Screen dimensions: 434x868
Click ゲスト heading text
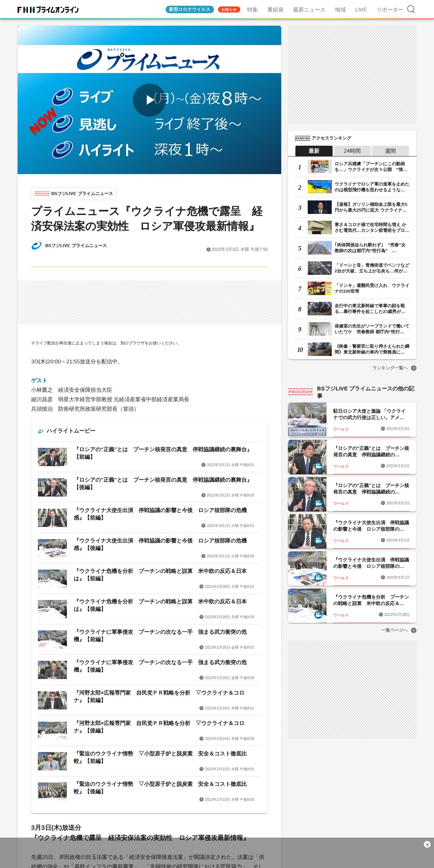[x=39, y=380]
